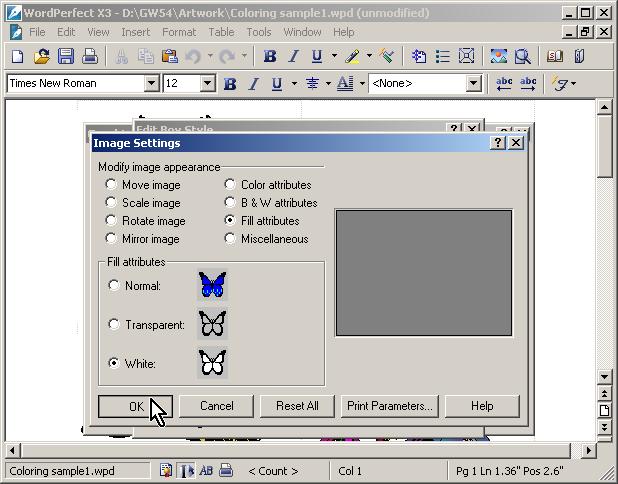Screen dimensions: 618x484
Task: Open the justification dropdown arrow
Action: point(328,84)
